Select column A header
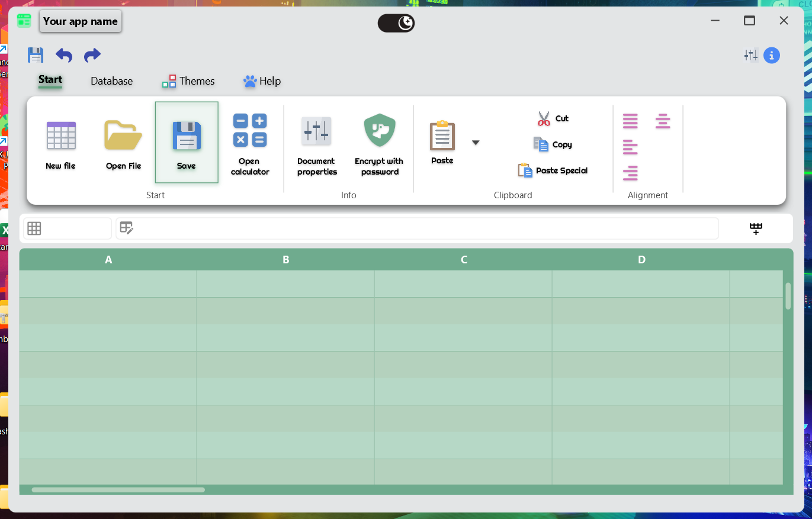Image resolution: width=812 pixels, height=519 pixels. 108,260
